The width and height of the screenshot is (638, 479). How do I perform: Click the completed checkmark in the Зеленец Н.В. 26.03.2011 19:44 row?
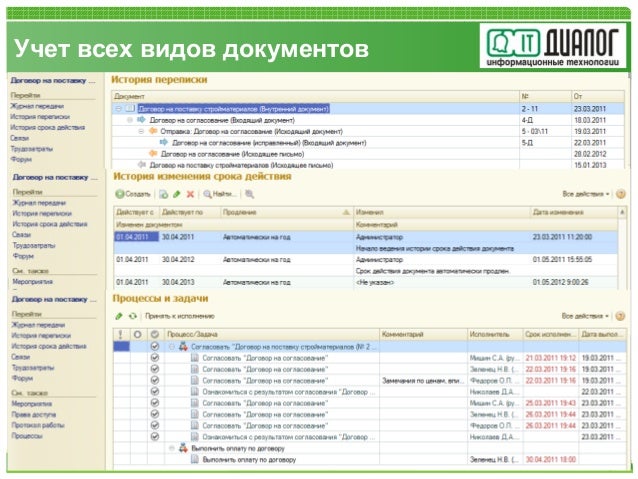pos(155,414)
